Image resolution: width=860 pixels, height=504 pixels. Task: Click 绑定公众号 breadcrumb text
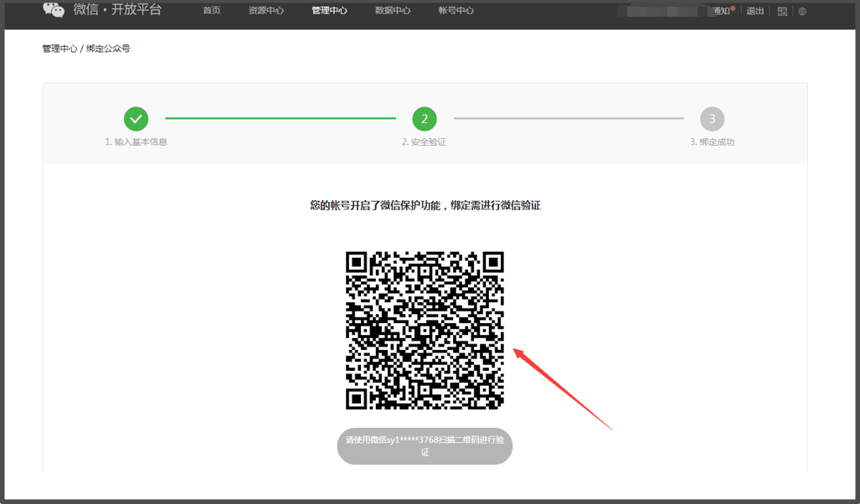[108, 49]
